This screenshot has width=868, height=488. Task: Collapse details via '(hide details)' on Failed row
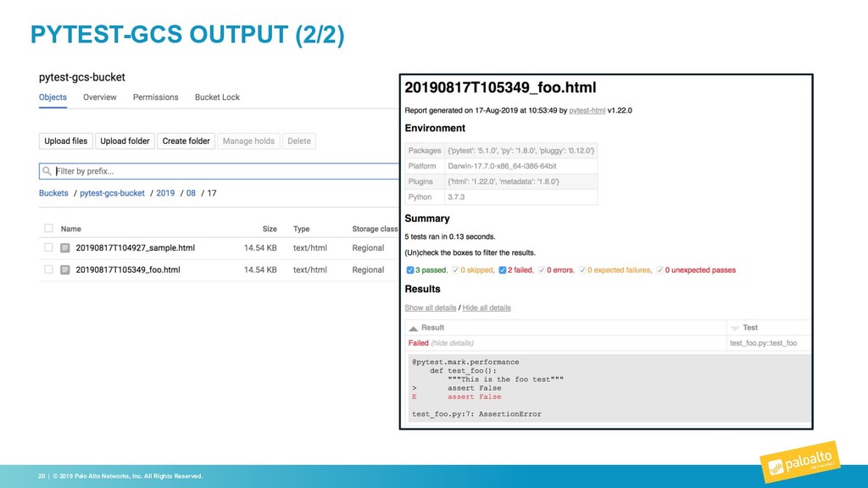tap(453, 343)
